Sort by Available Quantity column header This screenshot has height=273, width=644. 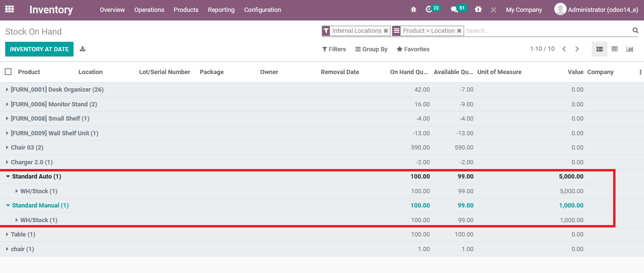[x=453, y=72]
